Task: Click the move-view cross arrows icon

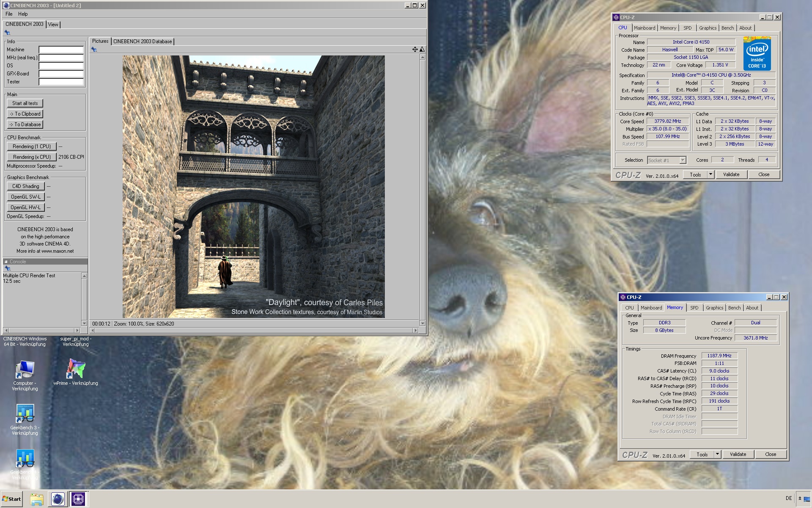Action: point(415,50)
